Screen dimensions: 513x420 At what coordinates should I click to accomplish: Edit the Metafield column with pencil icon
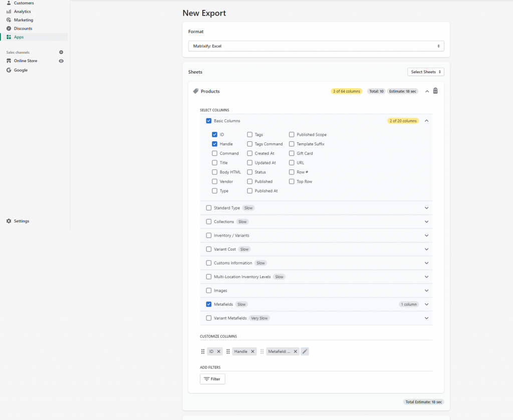click(305, 351)
